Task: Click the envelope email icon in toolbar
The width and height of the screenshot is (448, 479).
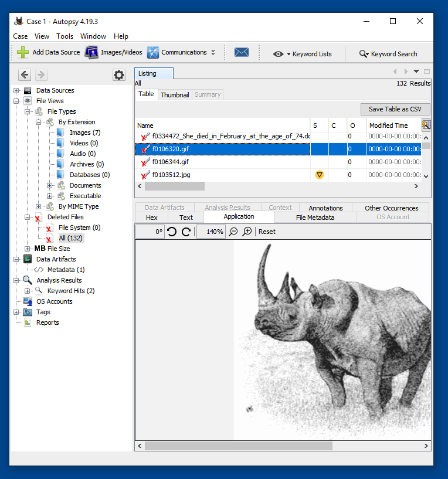Action: tap(242, 52)
